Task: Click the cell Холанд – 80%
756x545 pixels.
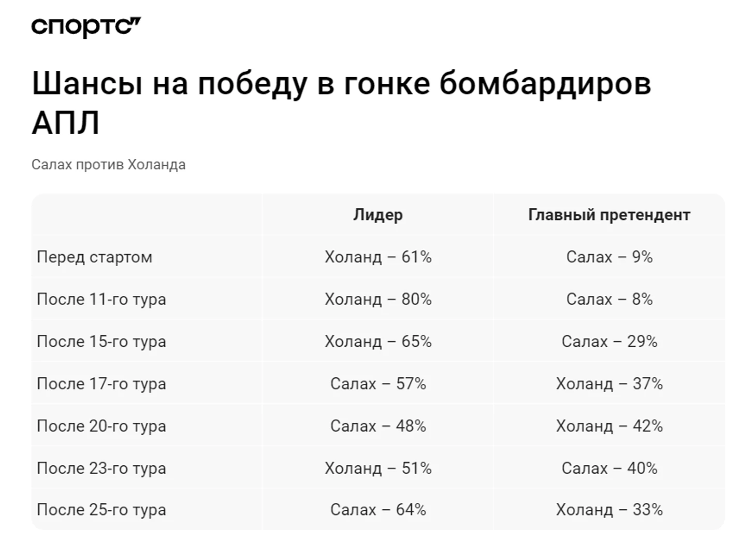Action: tap(377, 299)
